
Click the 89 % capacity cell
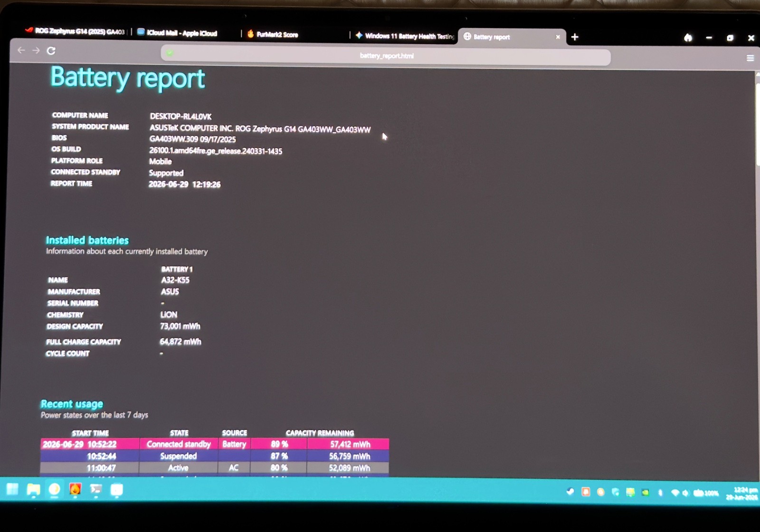(279, 444)
